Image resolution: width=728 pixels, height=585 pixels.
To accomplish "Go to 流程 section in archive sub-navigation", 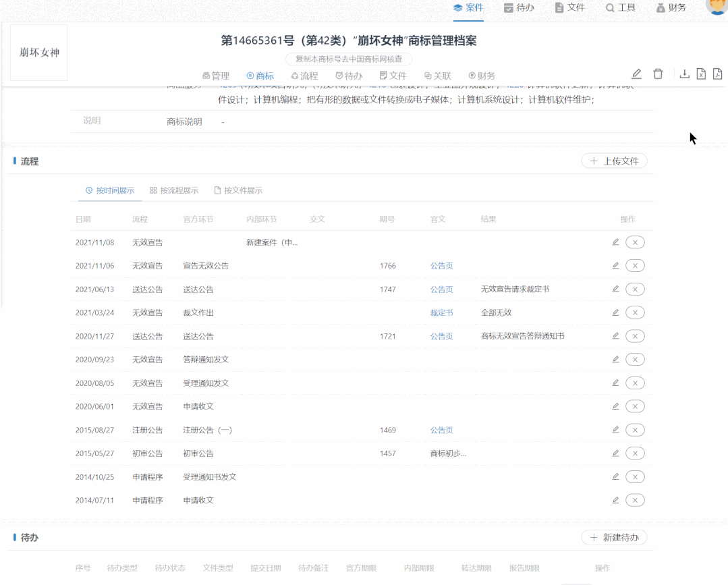I will (x=304, y=76).
